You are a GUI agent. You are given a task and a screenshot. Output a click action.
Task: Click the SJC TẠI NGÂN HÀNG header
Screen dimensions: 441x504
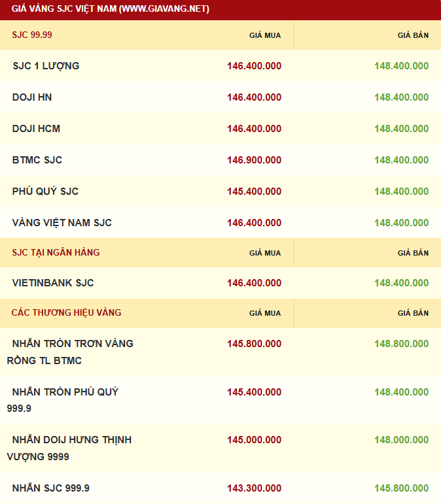click(x=56, y=252)
